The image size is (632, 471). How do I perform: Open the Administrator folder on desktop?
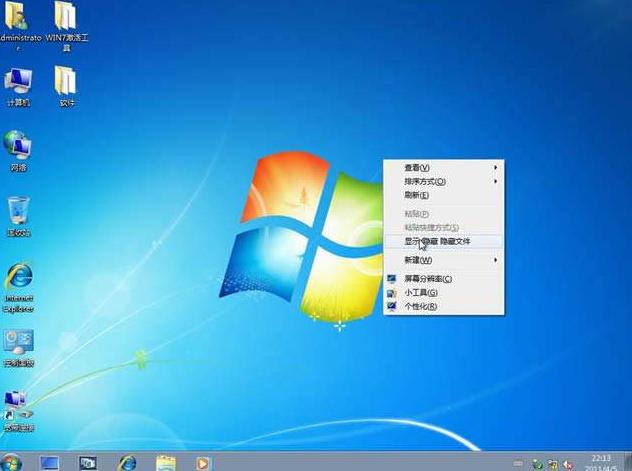click(x=19, y=18)
